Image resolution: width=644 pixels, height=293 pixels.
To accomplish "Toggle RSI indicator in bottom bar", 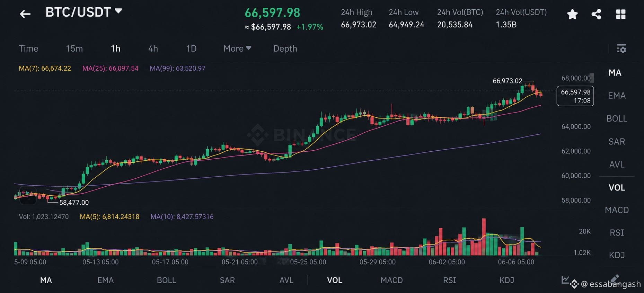I will pos(449,280).
